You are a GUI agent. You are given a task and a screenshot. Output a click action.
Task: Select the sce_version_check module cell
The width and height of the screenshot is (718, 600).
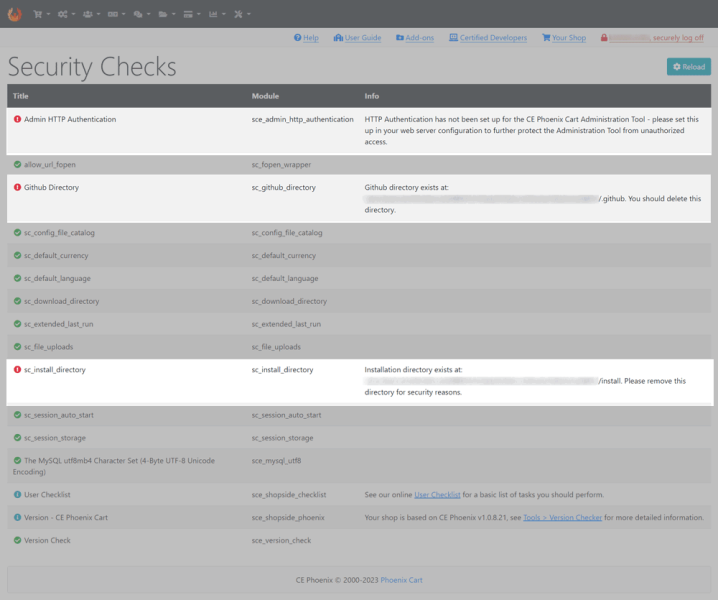(x=281, y=540)
